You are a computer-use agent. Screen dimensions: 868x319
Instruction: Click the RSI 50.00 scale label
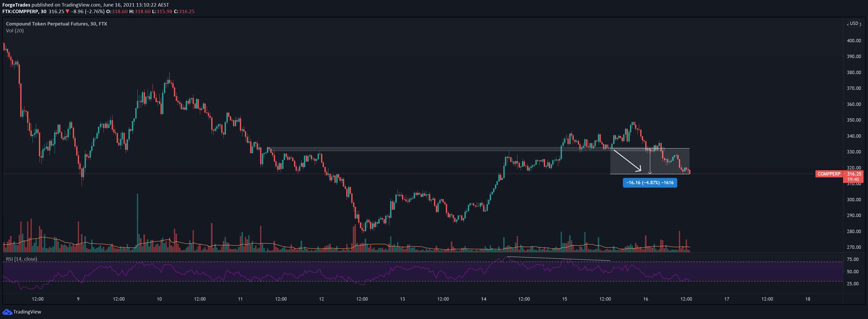(853, 271)
